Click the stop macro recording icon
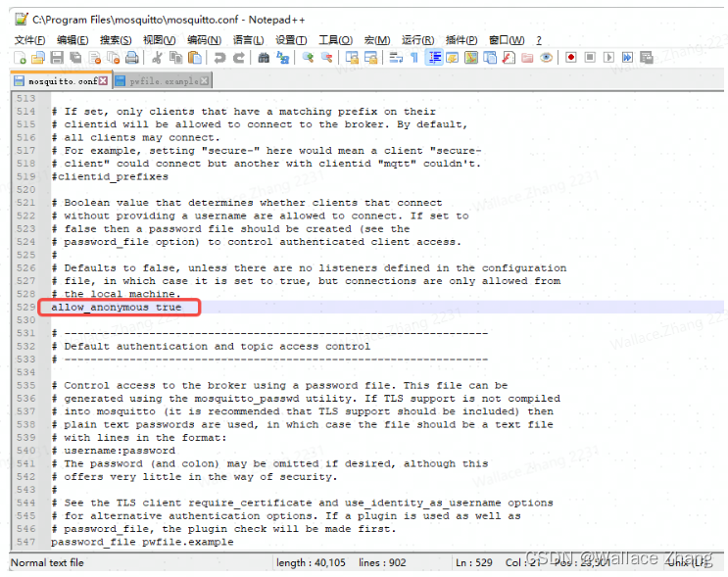Image resolution: width=728 pixels, height=577 pixels. point(590,58)
